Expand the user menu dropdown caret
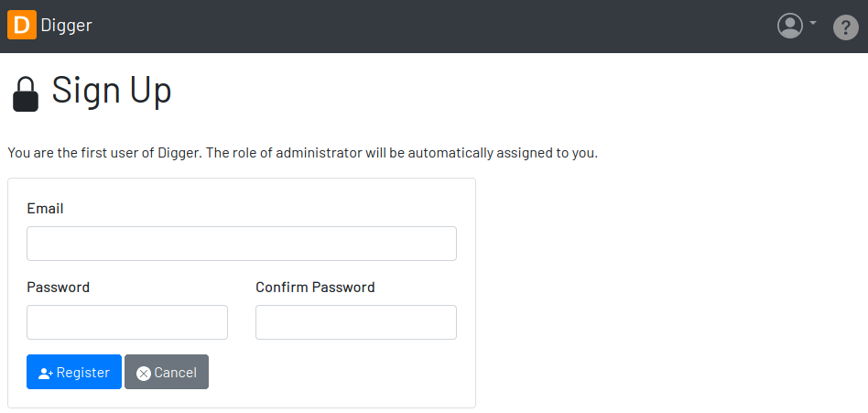The width and height of the screenshot is (868, 413). pyautogui.click(x=813, y=23)
